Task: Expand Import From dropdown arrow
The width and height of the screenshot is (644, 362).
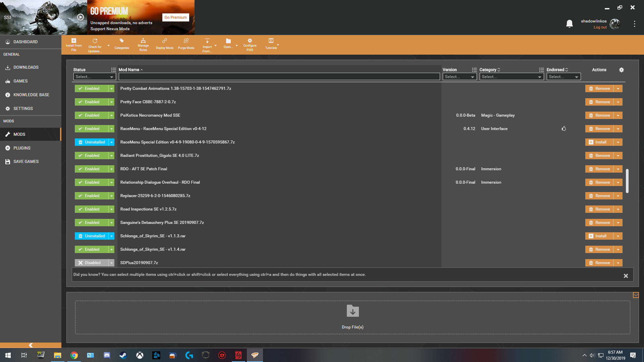Action: [x=215, y=46]
